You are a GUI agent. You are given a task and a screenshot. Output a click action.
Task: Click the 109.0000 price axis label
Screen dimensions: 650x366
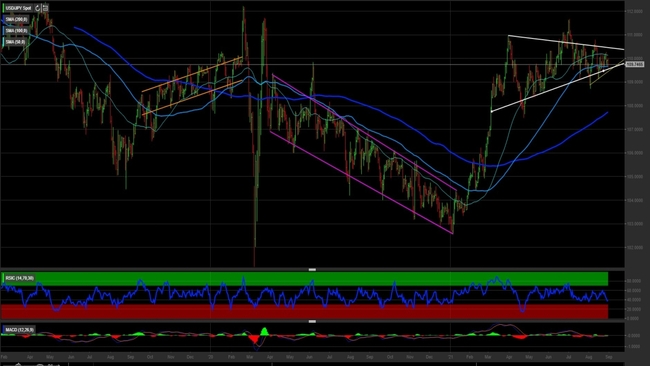coord(635,82)
